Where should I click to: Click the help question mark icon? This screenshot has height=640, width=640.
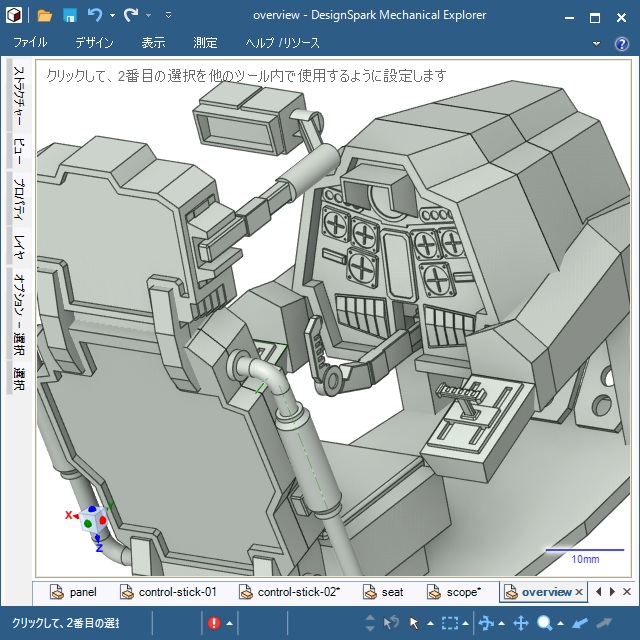coord(623,43)
